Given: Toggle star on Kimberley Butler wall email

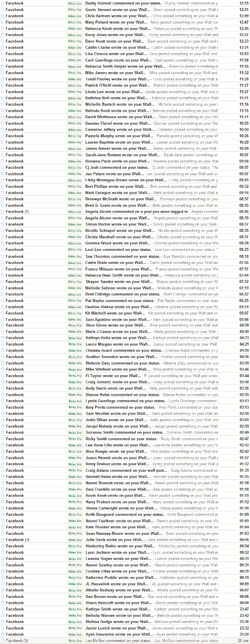Looking at the screenshot, I should (3, 546).
